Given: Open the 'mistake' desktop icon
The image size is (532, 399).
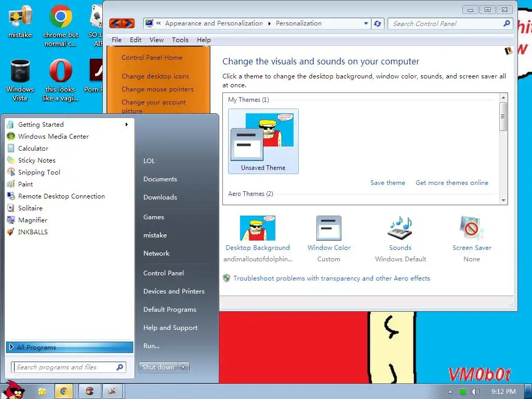Looking at the screenshot, I should [20, 21].
